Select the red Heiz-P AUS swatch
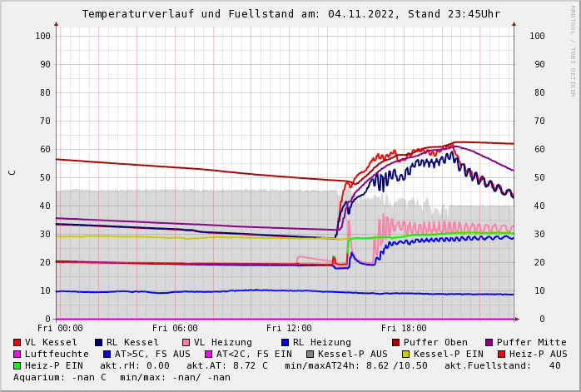Image resolution: width=581 pixels, height=392 pixels. pyautogui.click(x=500, y=354)
